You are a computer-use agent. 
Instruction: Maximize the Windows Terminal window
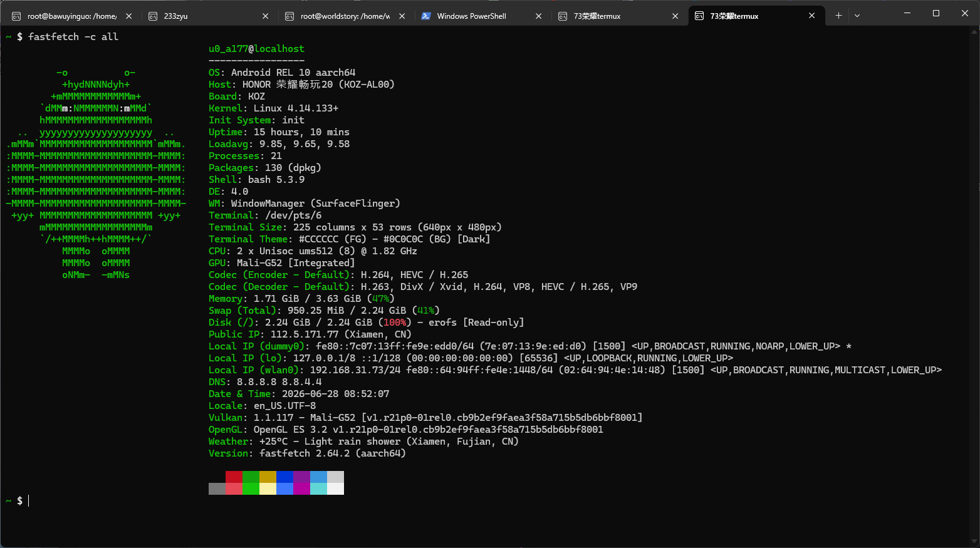(x=936, y=13)
